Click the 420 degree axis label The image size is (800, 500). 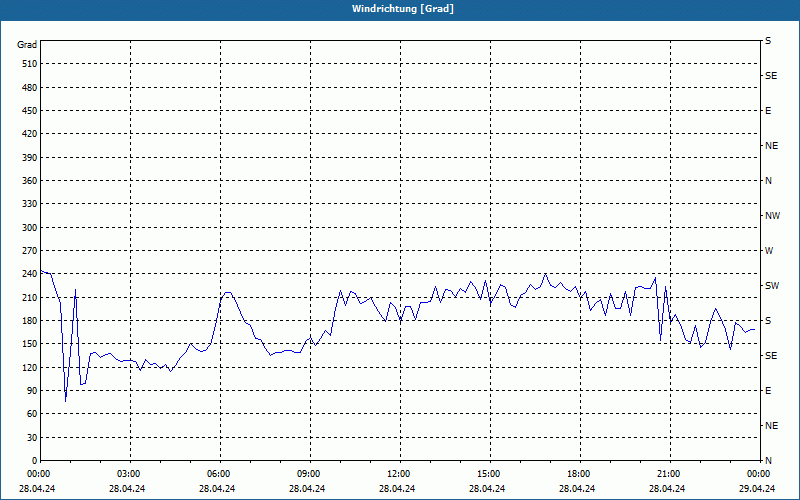30,134
